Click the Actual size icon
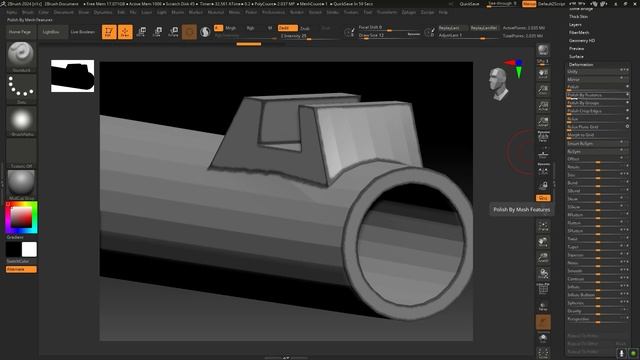 pos(543,106)
